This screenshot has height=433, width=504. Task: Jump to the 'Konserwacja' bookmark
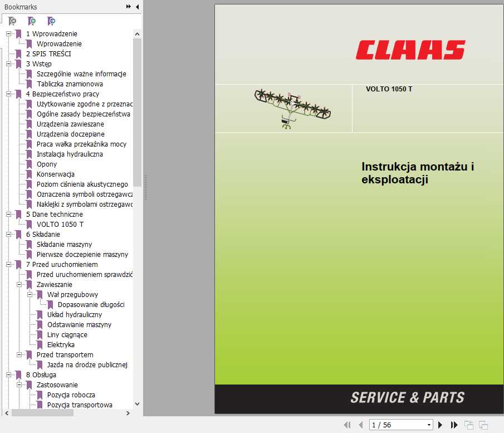55,174
